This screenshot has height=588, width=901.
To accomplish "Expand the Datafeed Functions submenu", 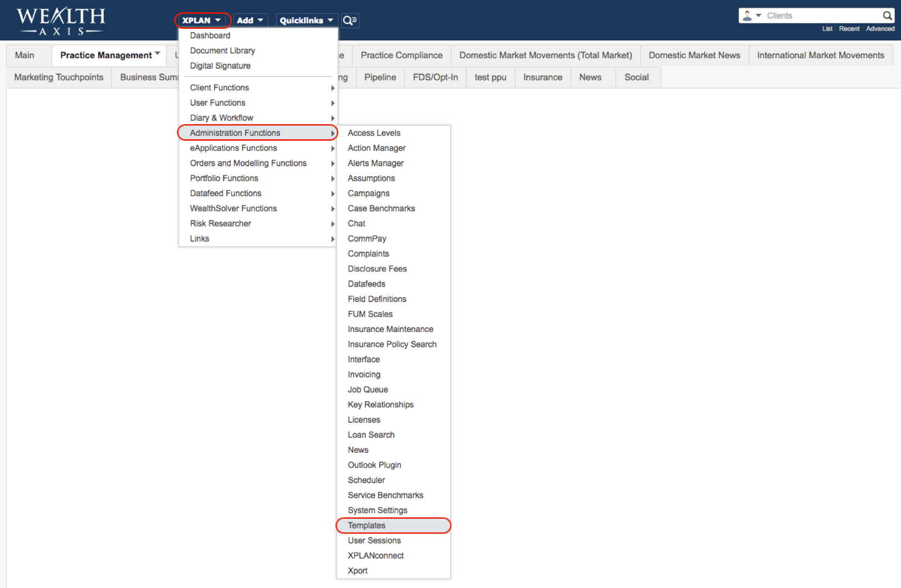I will 258,193.
